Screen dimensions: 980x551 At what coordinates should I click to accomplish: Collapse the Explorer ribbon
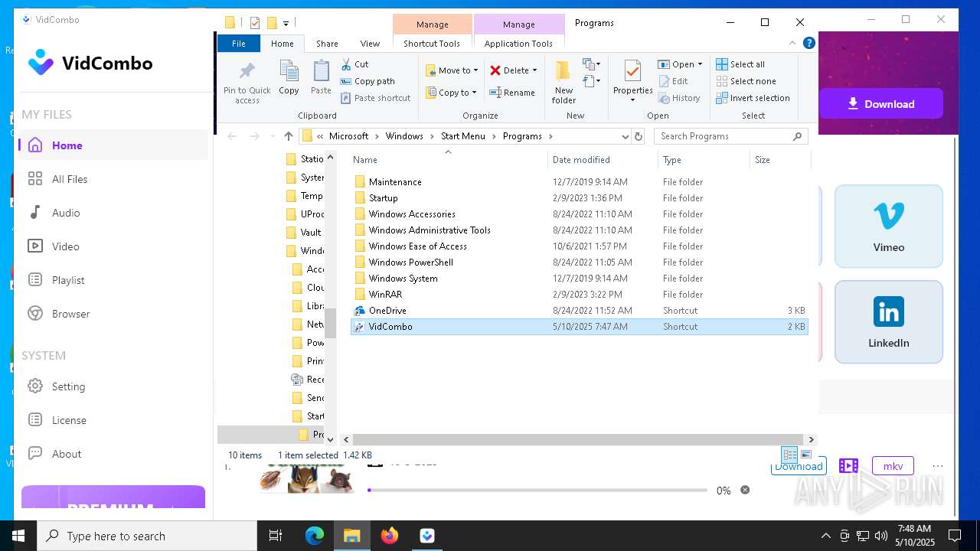(792, 43)
